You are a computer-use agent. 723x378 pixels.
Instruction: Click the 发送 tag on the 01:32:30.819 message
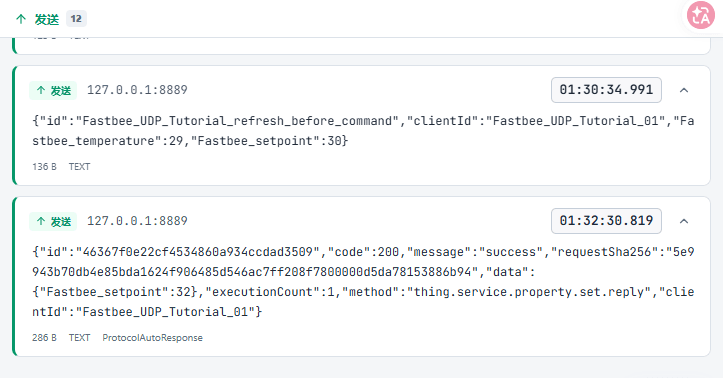click(53, 222)
